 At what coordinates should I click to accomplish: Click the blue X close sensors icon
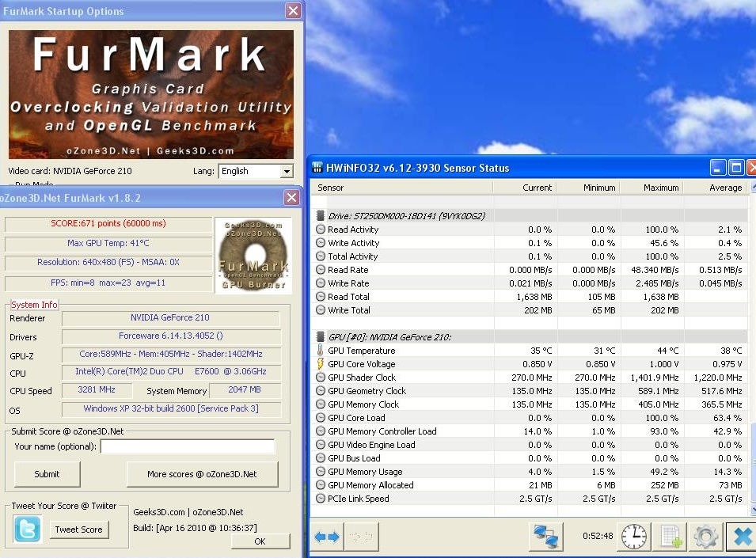743,537
